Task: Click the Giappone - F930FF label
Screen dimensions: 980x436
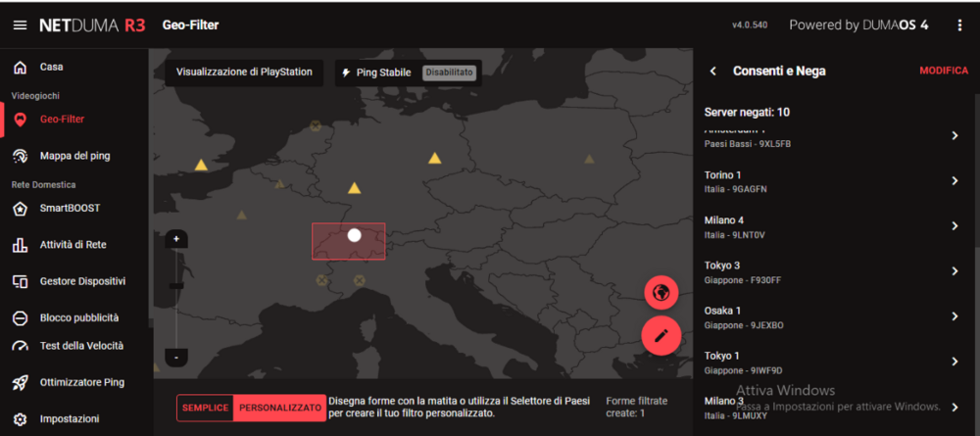Action: (x=743, y=280)
